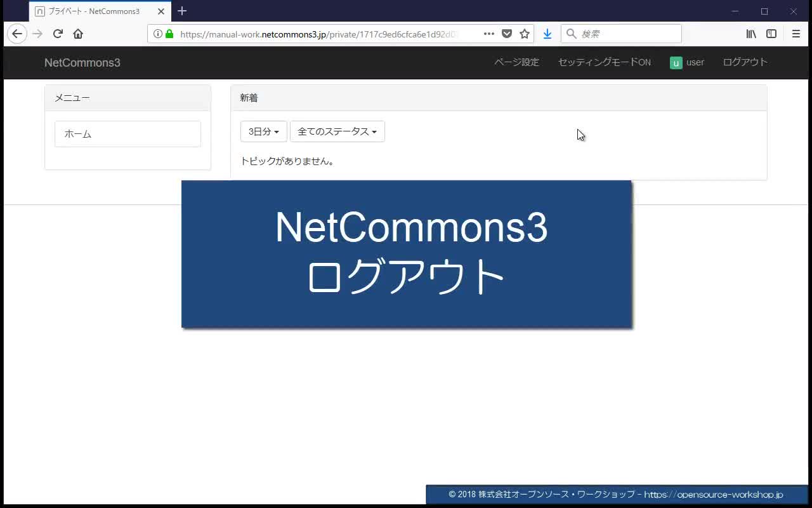812x508 pixels.
Task: Select the プライベート - NetCommons3 tab
Action: [100, 11]
